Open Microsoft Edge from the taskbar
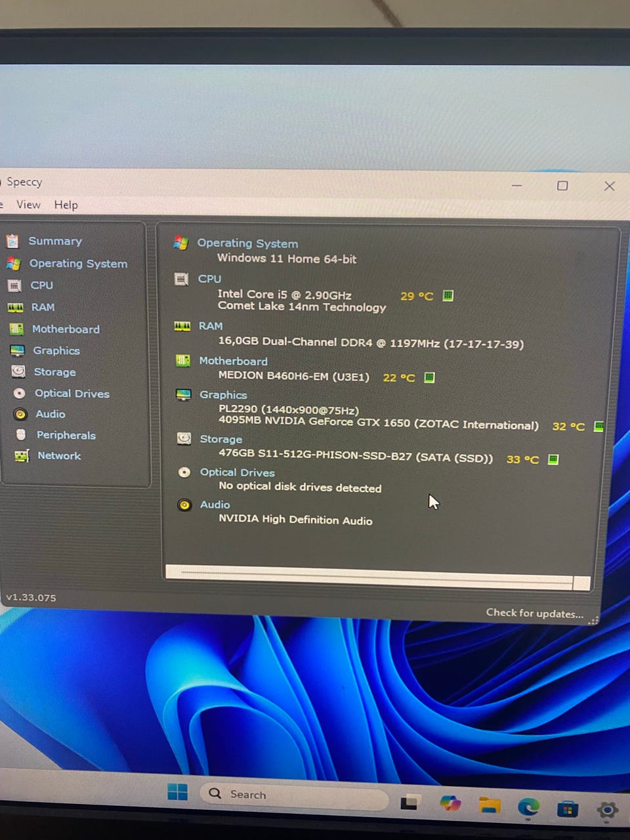Viewport: 630px width, 840px height. click(528, 807)
